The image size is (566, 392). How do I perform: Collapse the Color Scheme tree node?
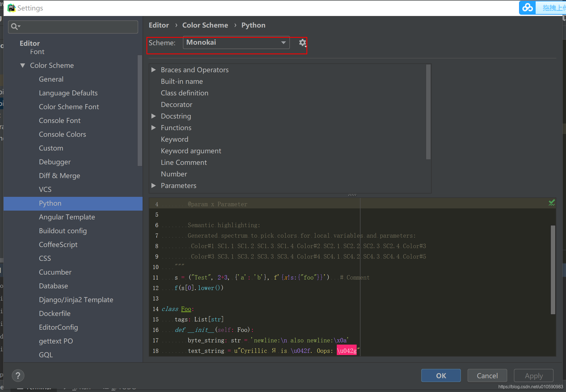tap(23, 66)
